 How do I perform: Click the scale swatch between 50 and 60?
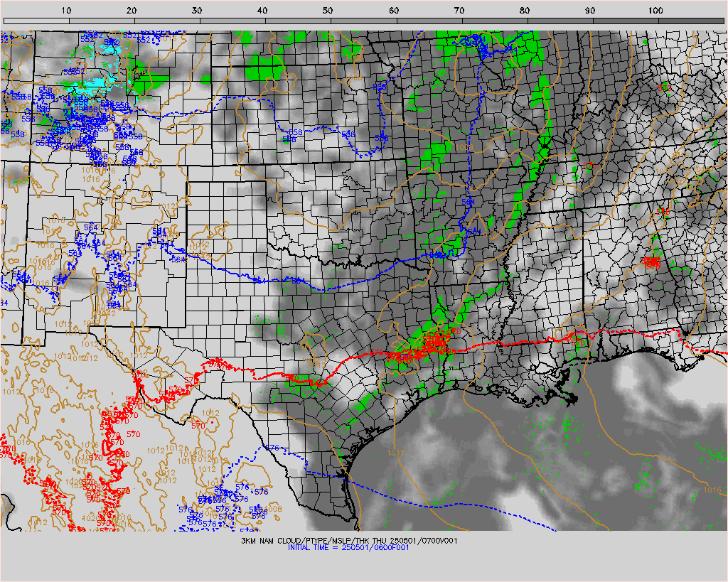click(x=364, y=21)
